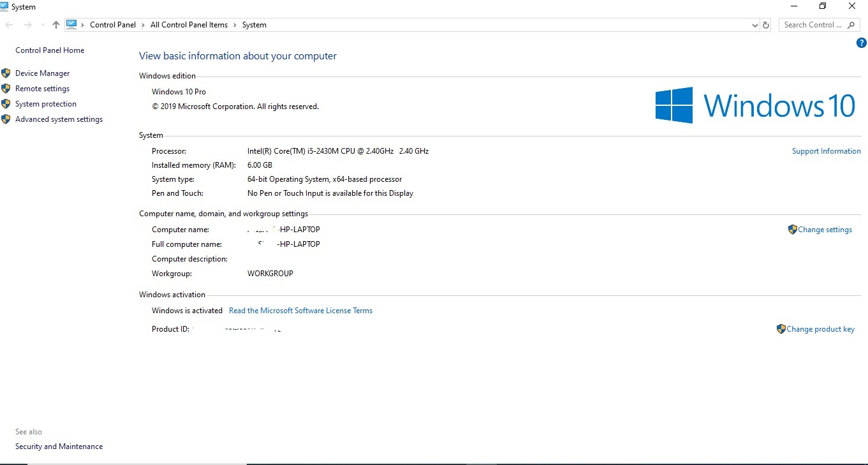Open Remote settings

[x=42, y=89]
